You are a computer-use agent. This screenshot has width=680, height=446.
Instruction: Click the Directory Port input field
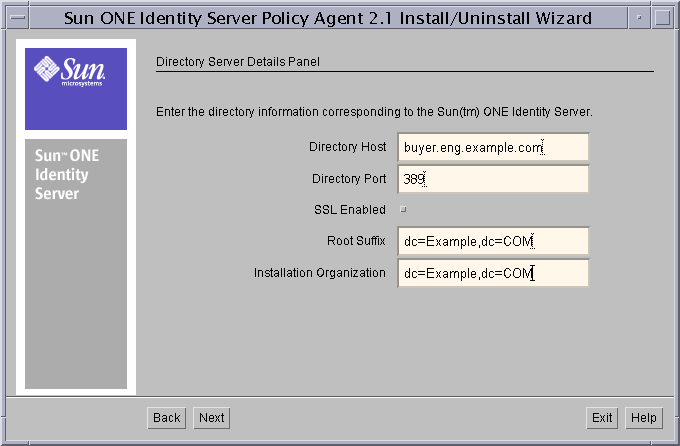(493, 179)
